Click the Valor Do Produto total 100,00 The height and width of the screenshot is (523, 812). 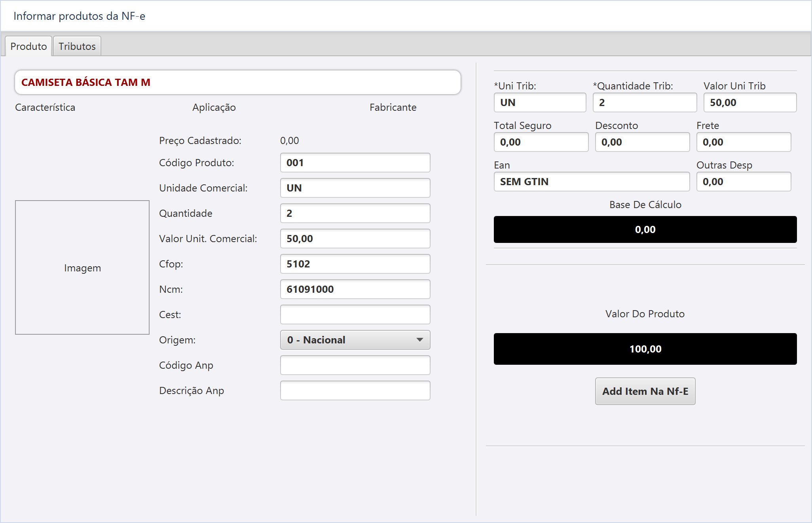(645, 349)
